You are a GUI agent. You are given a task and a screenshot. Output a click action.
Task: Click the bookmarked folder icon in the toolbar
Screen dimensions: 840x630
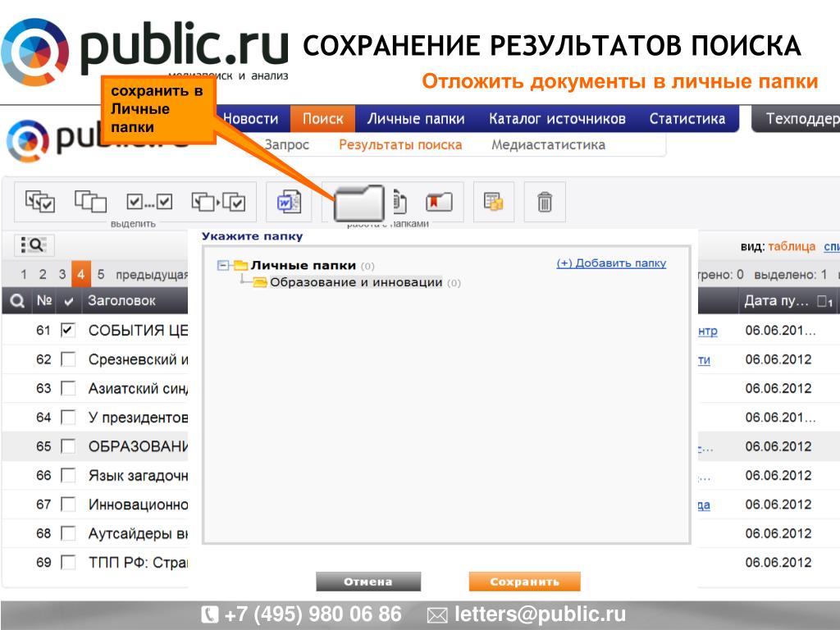pos(440,202)
